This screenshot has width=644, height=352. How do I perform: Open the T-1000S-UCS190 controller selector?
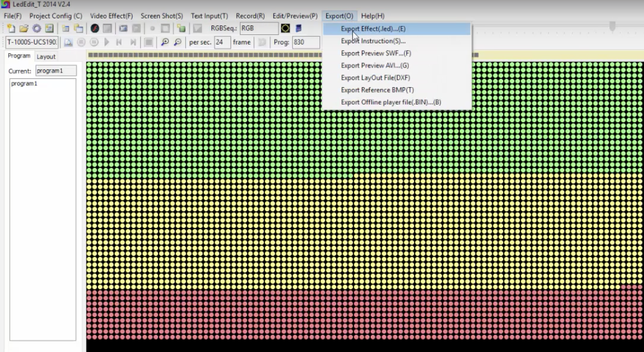pyautogui.click(x=31, y=42)
